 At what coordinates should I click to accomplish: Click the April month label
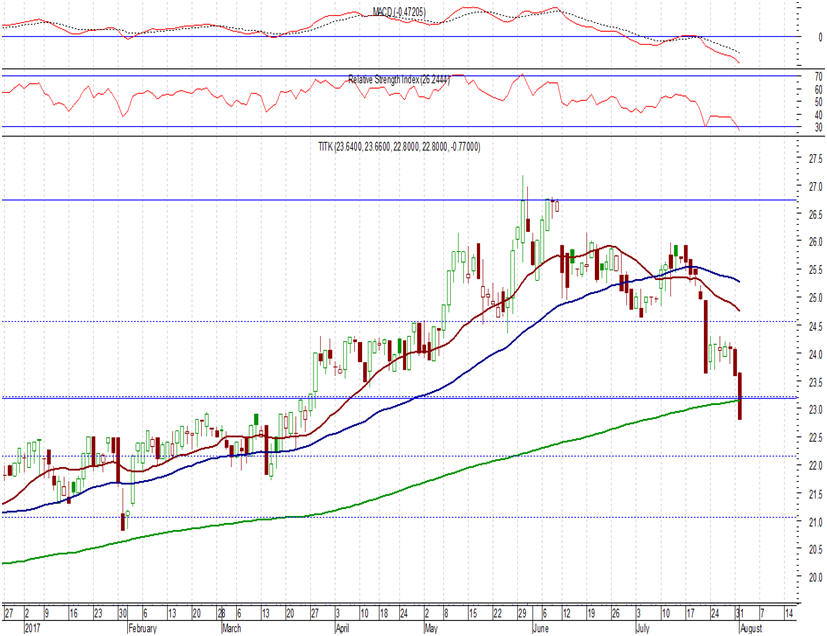343,628
